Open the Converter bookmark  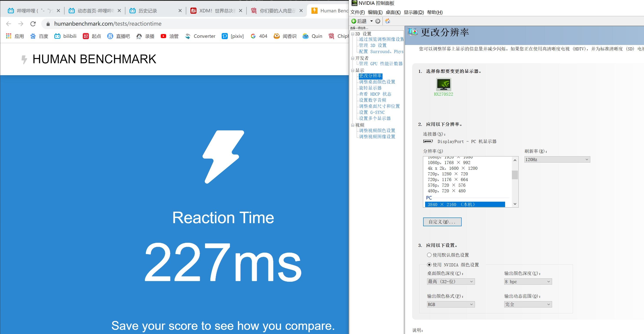point(200,36)
